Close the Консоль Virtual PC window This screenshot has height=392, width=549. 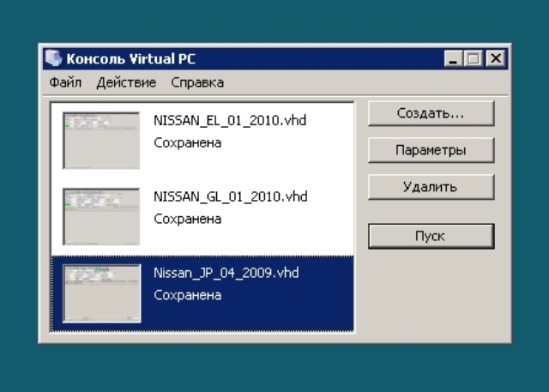495,59
